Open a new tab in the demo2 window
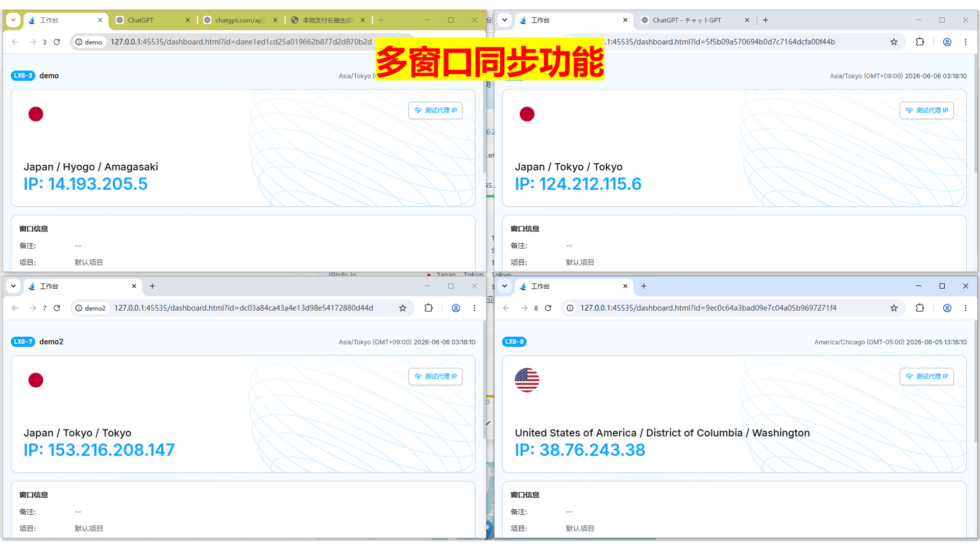Viewport: 980px width, 551px height. coord(152,286)
